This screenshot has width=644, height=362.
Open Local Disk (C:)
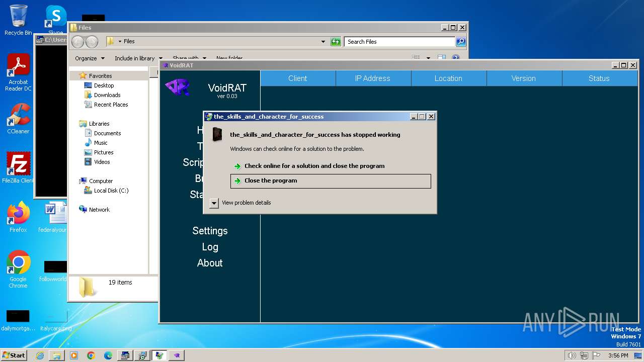pos(111,191)
